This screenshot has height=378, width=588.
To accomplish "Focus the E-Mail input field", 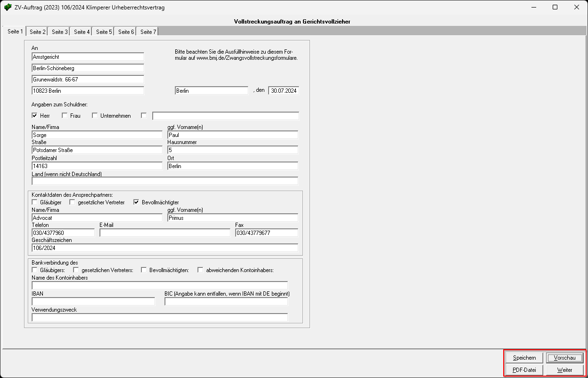I will click(165, 233).
